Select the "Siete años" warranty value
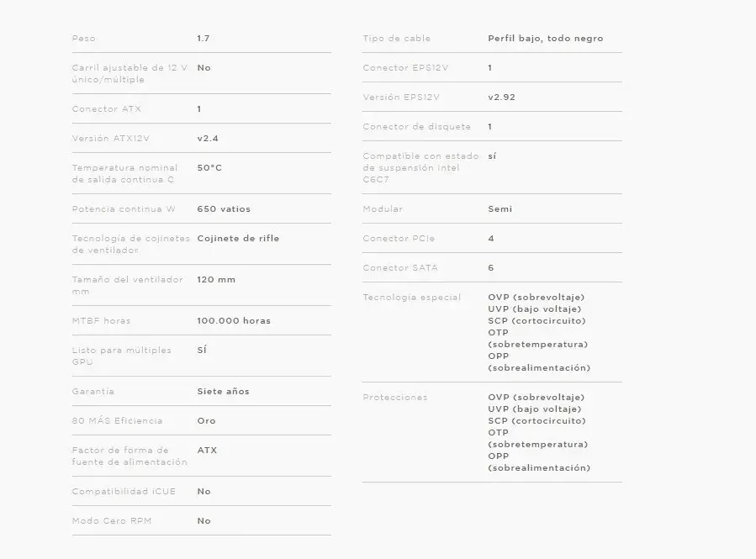The image size is (756, 559). (223, 392)
